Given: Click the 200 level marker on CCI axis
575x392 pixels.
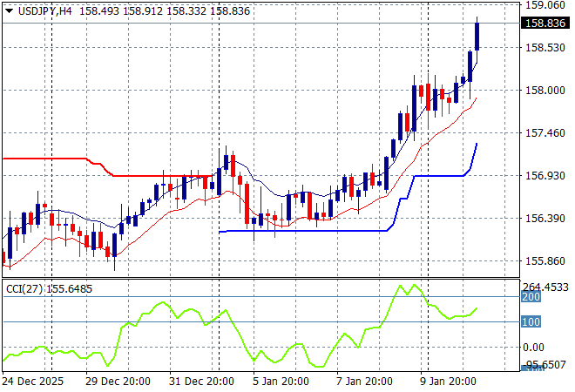Looking at the screenshot, I should pos(531,297).
